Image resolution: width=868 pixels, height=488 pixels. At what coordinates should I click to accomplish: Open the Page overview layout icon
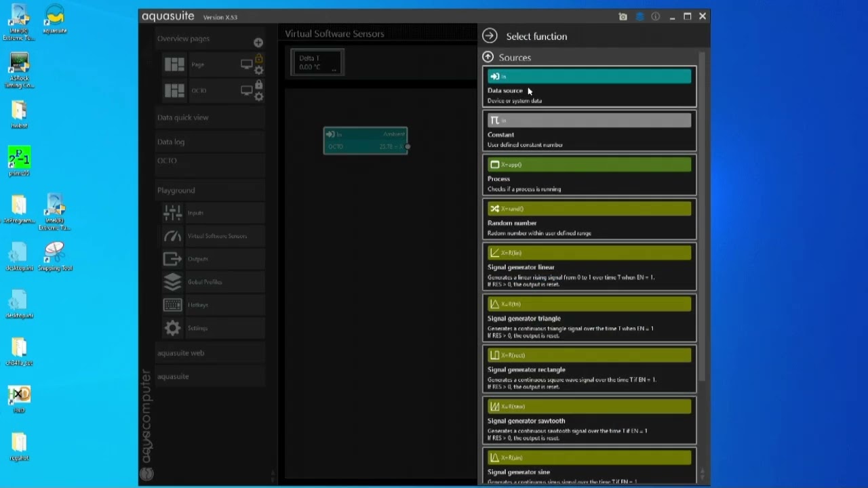[174, 64]
